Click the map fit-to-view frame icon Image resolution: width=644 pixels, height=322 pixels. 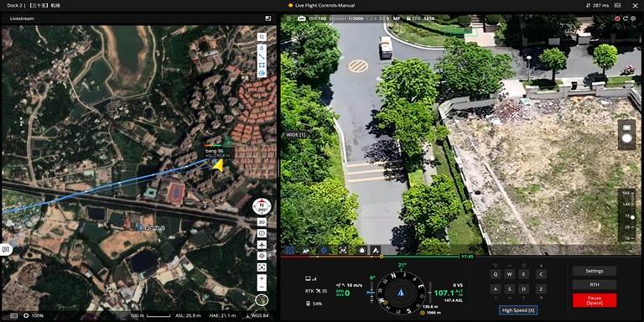tap(262, 267)
